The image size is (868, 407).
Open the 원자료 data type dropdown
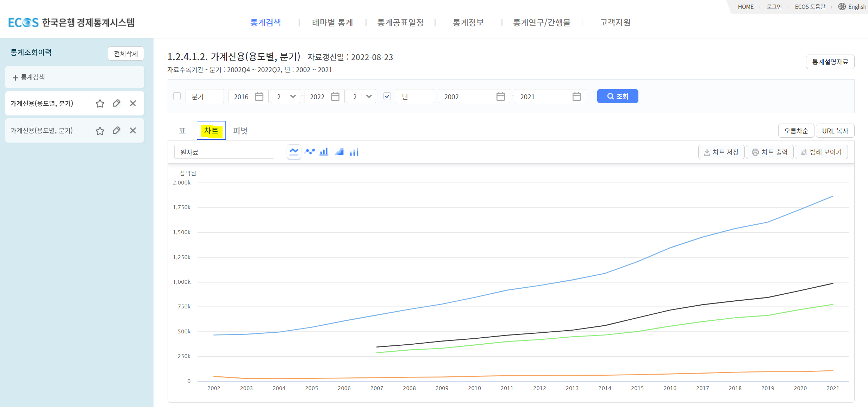pos(224,152)
